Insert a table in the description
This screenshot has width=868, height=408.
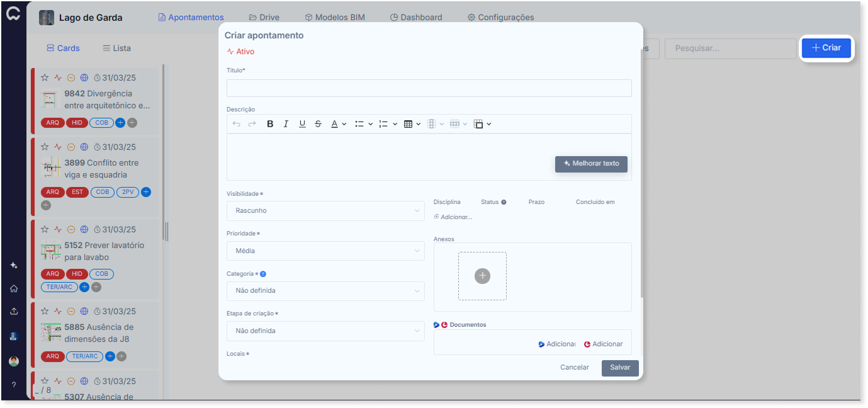(408, 124)
